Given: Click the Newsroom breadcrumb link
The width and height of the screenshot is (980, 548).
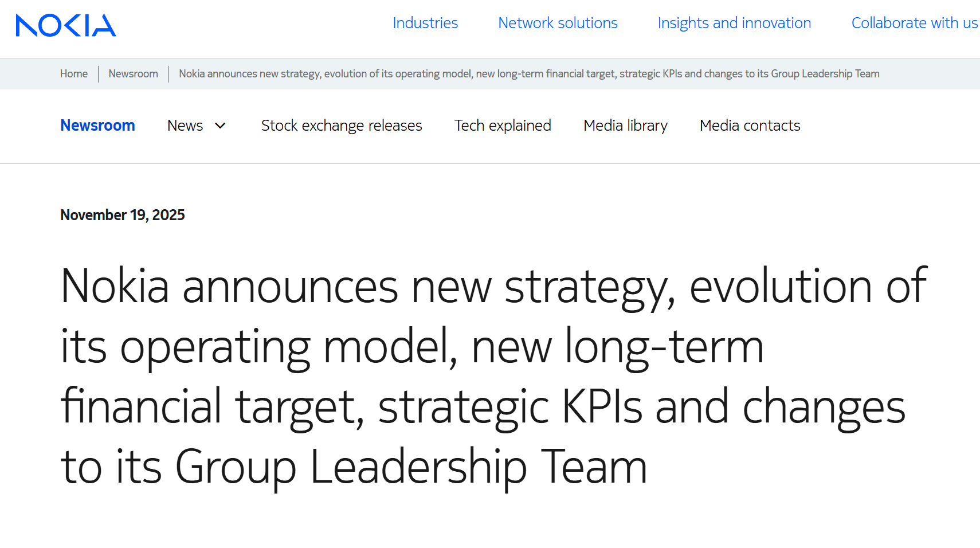Looking at the screenshot, I should [x=133, y=74].
